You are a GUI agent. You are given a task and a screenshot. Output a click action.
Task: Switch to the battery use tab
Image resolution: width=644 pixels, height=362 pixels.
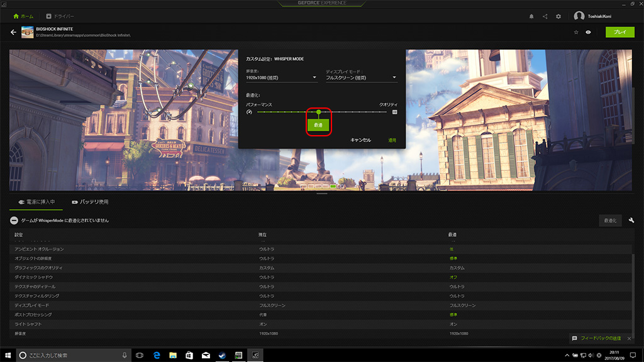tap(90, 202)
